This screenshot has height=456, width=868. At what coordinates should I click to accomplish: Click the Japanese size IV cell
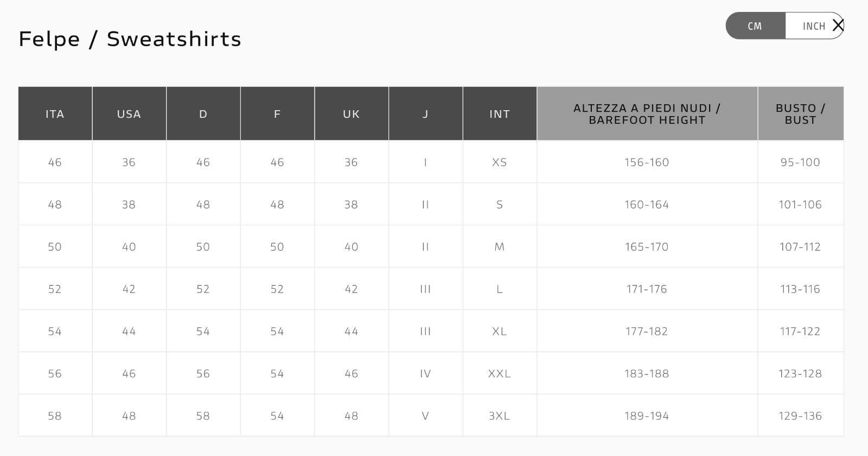(425, 373)
